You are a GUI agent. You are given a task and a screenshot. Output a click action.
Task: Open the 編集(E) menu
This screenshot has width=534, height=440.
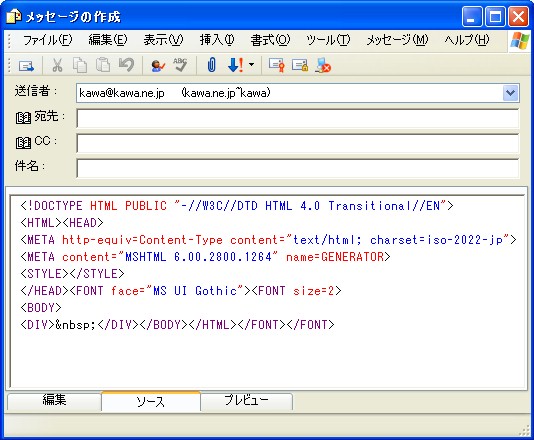pos(108,40)
